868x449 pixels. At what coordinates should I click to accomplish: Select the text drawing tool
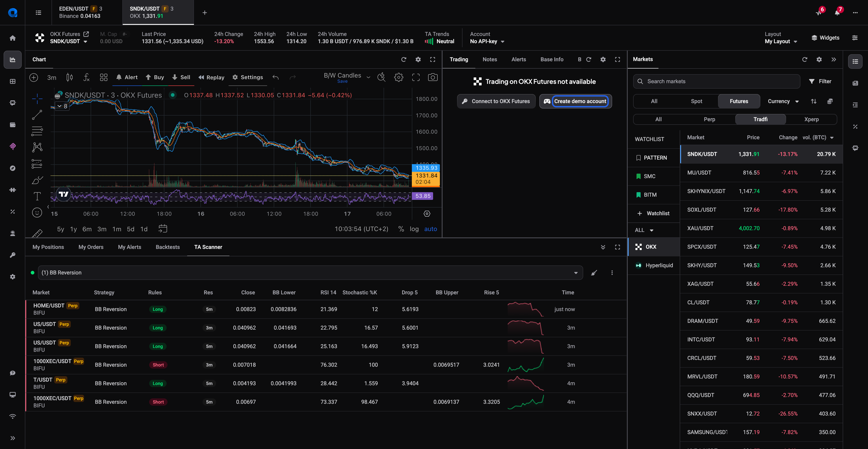click(37, 196)
